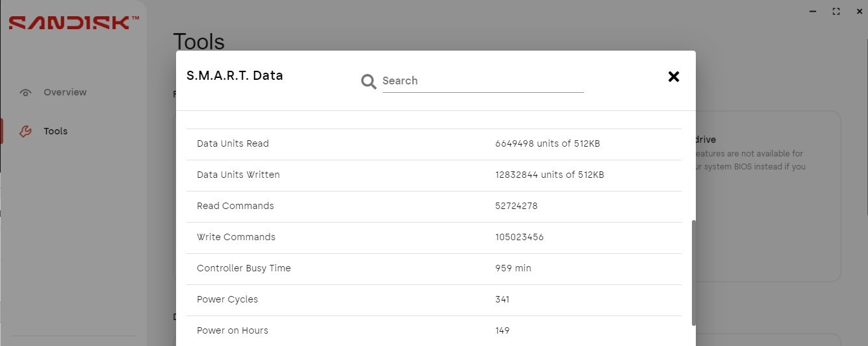Image resolution: width=868 pixels, height=346 pixels.
Task: Open the Overview menu item
Action: (x=65, y=92)
